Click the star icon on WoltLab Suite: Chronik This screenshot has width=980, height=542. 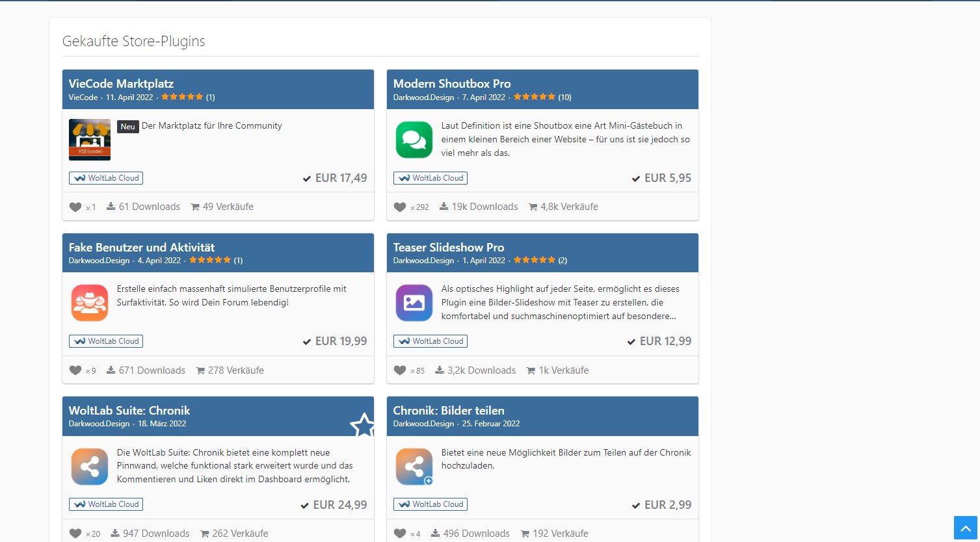[x=362, y=426]
